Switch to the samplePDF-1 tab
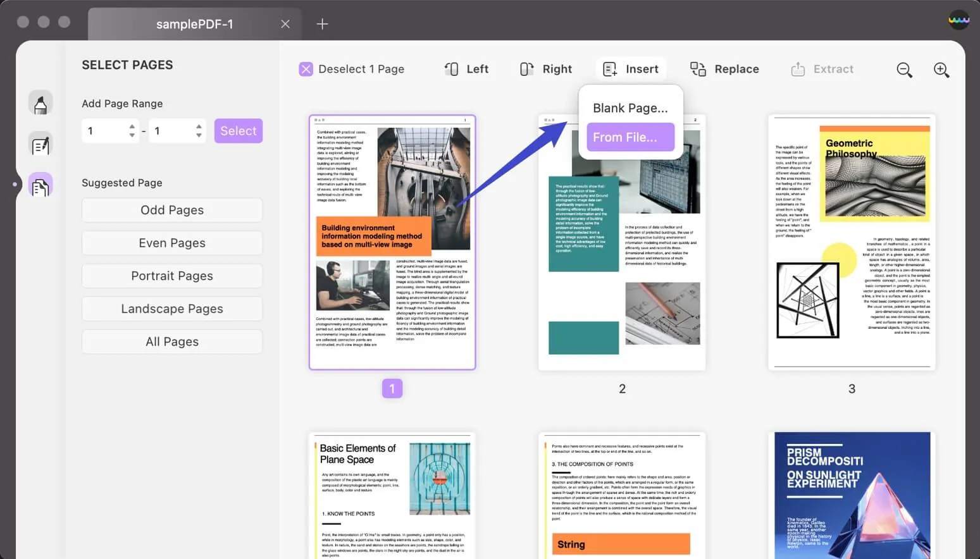Viewport: 980px width, 559px height. 194,24
